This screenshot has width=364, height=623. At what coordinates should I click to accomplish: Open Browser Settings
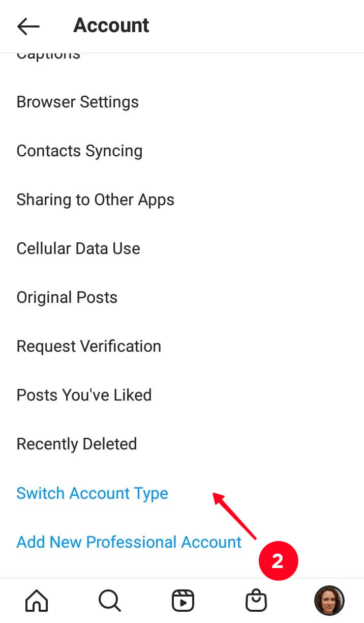[78, 102]
